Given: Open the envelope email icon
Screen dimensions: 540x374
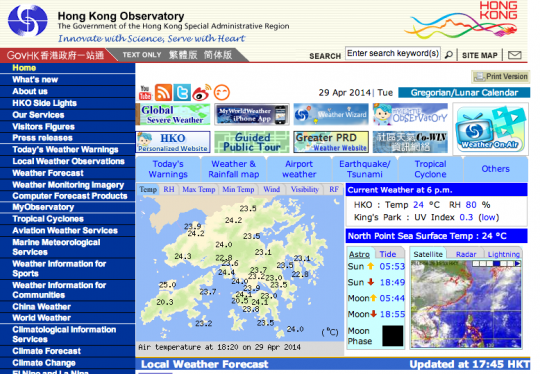Looking at the screenshot, I should 515,55.
